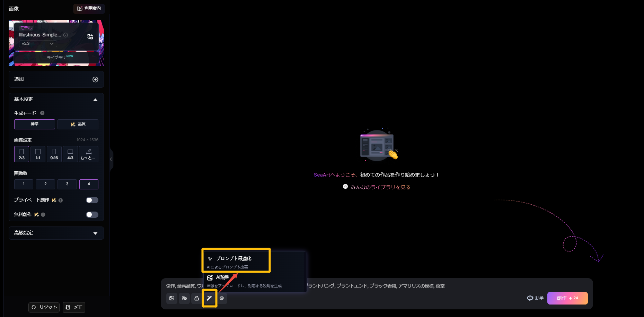Choose AI説明 from the popup menu
The width and height of the screenshot is (644, 317).
click(223, 277)
